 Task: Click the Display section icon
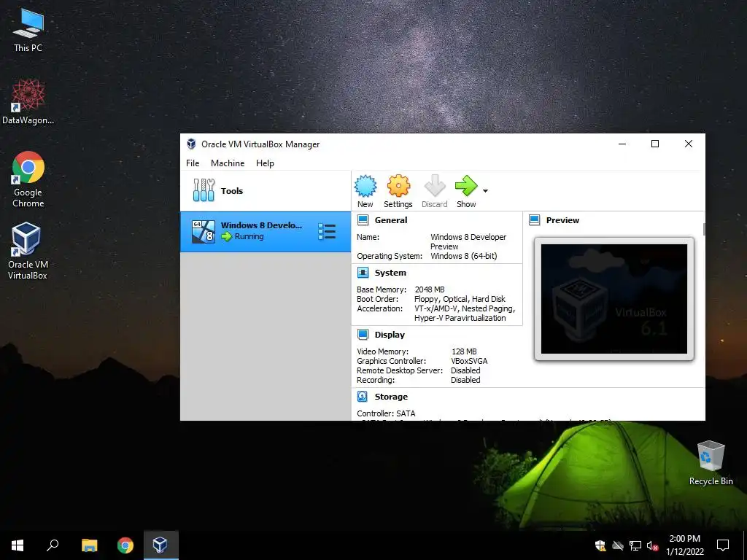click(363, 334)
